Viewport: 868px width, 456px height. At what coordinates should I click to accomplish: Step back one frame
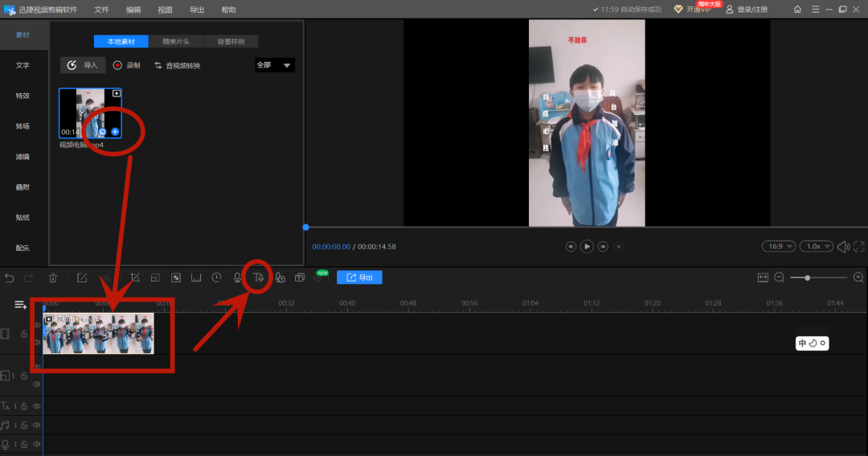pos(571,247)
